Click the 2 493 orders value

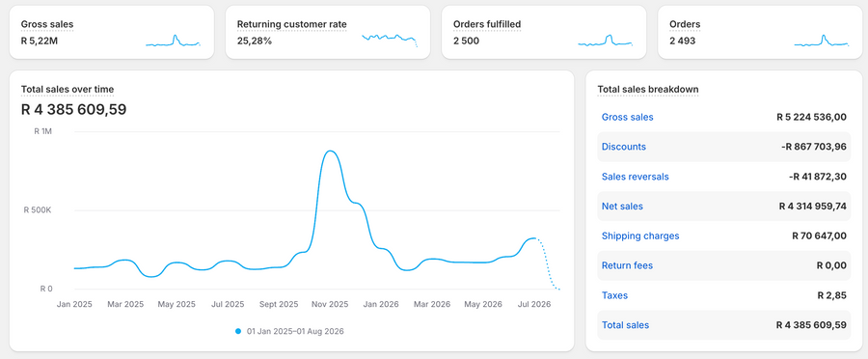[682, 41]
